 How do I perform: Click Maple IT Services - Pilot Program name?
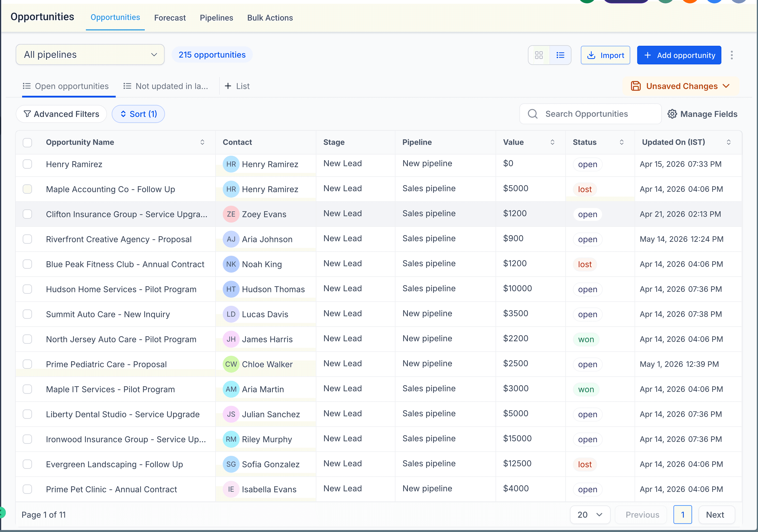pyautogui.click(x=110, y=390)
